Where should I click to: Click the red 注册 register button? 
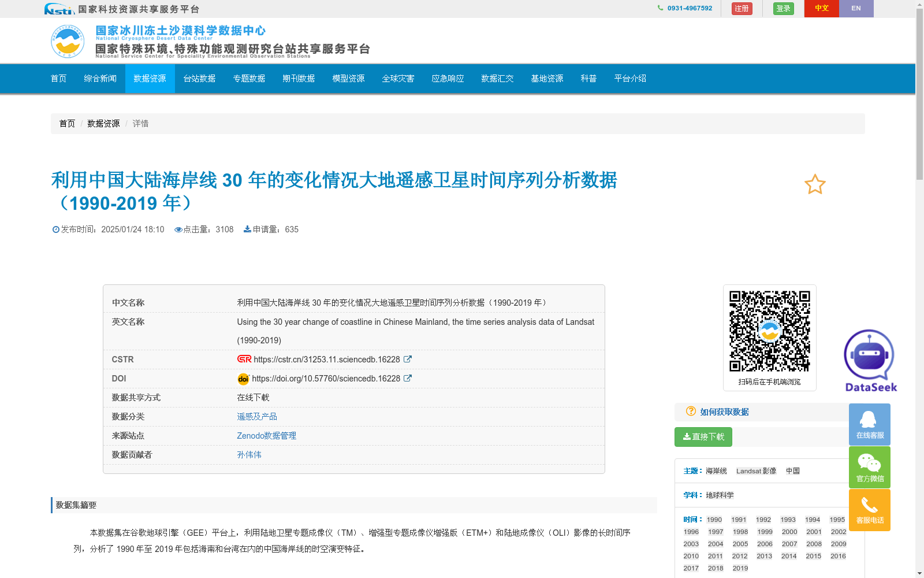(742, 9)
